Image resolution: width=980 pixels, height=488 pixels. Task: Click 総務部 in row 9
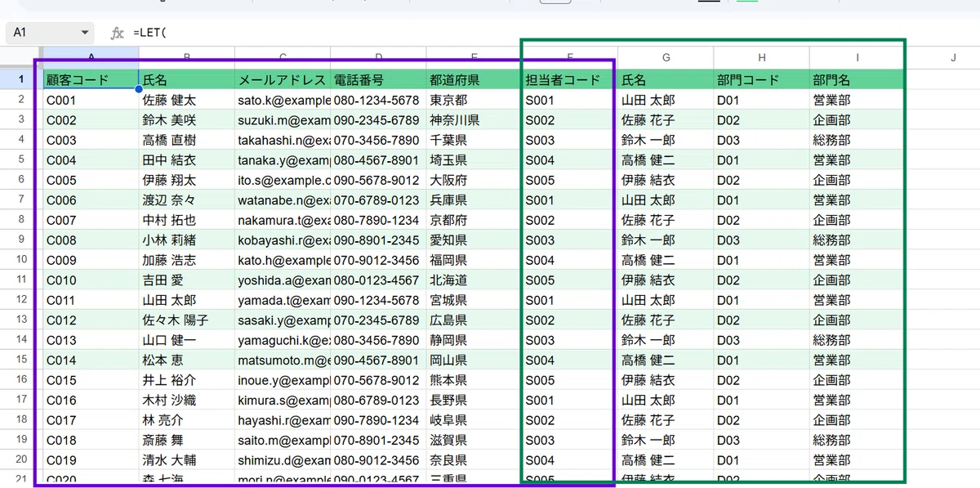pos(857,240)
